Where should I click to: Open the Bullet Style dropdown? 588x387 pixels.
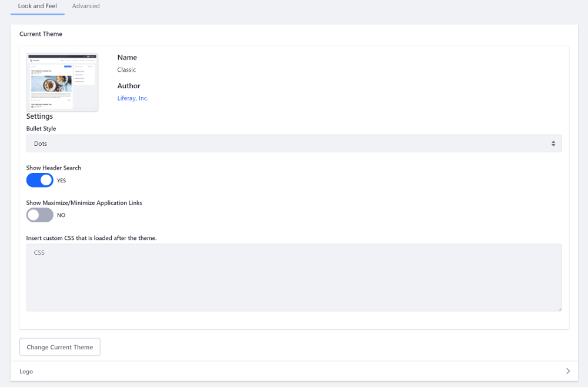(293, 144)
